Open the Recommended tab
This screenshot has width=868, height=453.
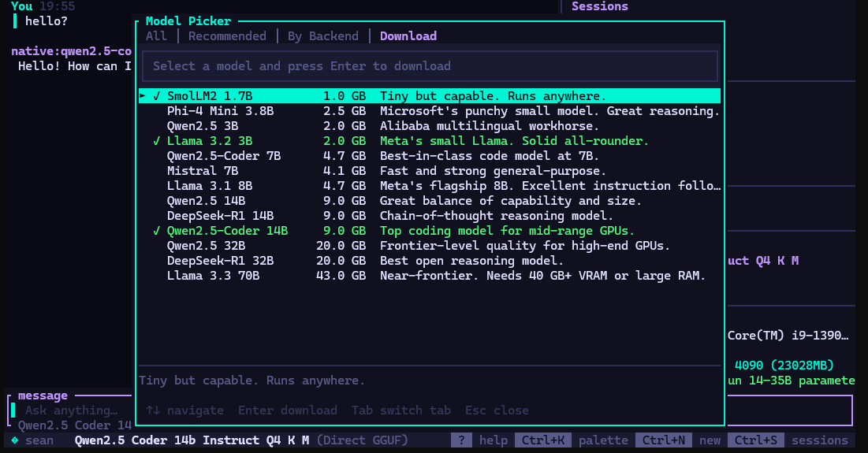point(227,36)
